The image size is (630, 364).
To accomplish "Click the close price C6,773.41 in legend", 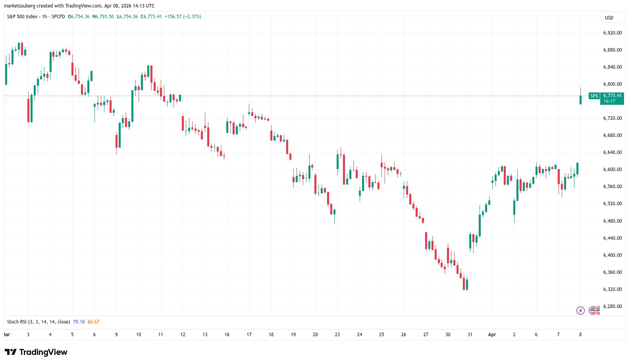I will [151, 17].
